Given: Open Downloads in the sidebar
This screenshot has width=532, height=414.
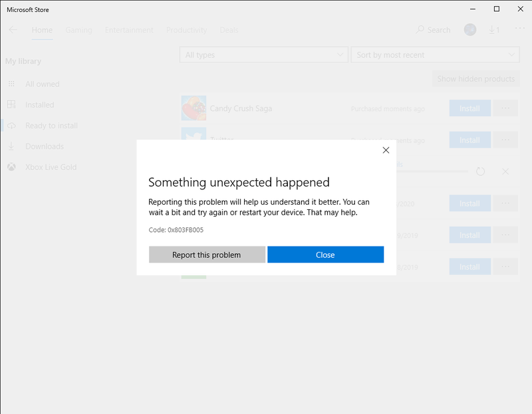Looking at the screenshot, I should click(45, 146).
